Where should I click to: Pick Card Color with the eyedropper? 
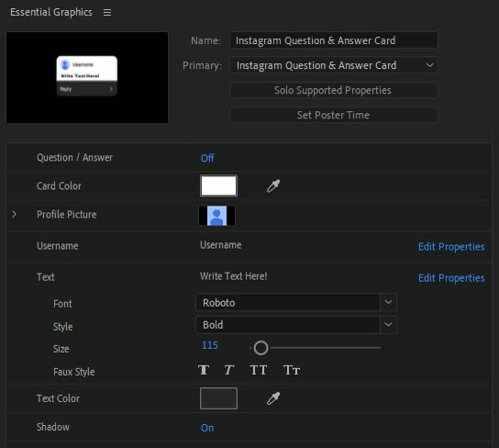point(273,186)
